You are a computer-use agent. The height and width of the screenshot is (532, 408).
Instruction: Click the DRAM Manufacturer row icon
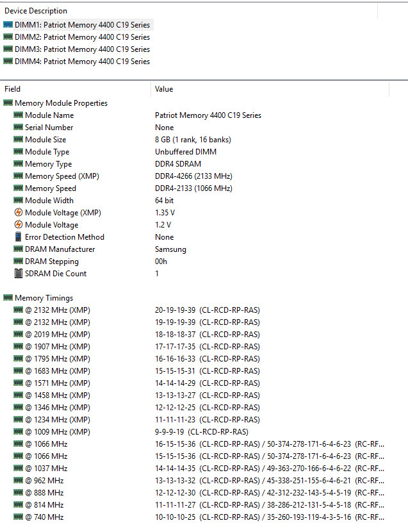18,249
